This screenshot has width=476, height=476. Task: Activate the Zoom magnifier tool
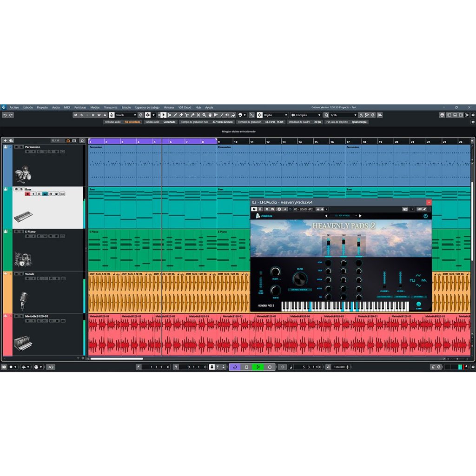coord(204,115)
